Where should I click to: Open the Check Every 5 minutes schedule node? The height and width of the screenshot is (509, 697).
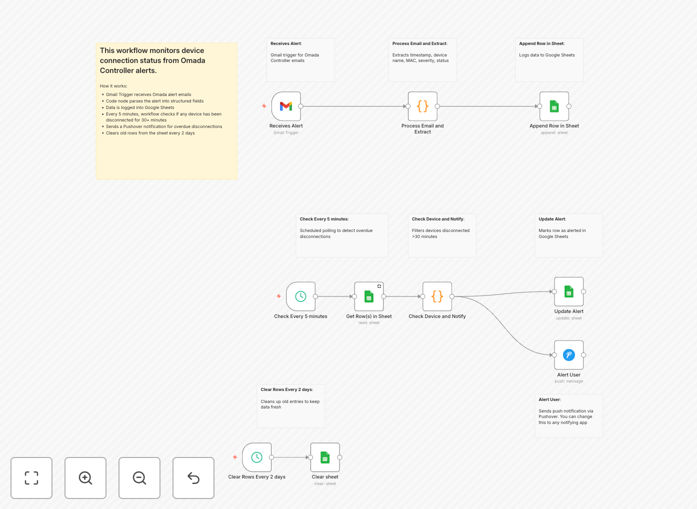coord(301,297)
